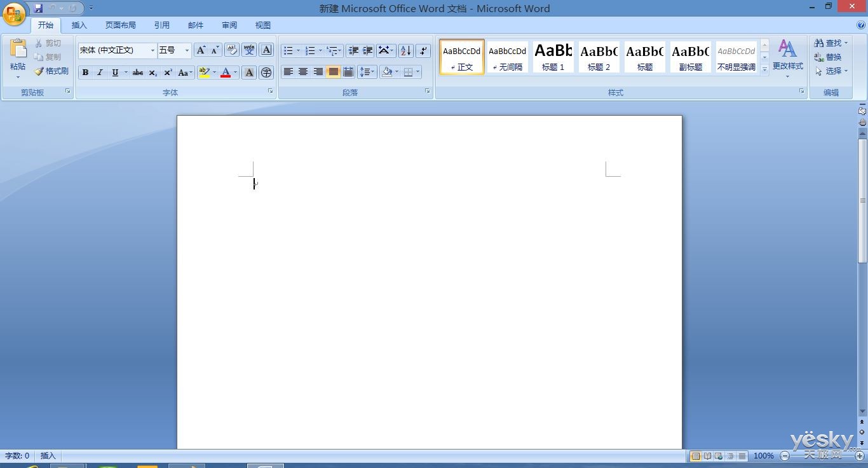Align text right

tap(318, 72)
